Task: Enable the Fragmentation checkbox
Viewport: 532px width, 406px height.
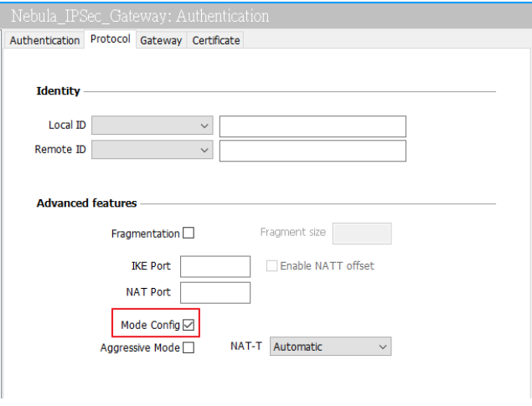Action: coord(189,234)
